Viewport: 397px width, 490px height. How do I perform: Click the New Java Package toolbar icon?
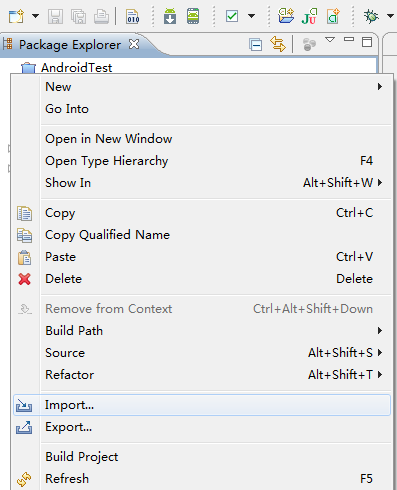pyautogui.click(x=286, y=16)
